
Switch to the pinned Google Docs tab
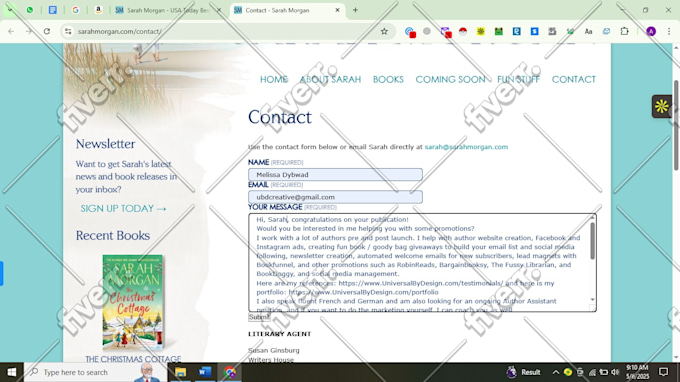(x=52, y=10)
